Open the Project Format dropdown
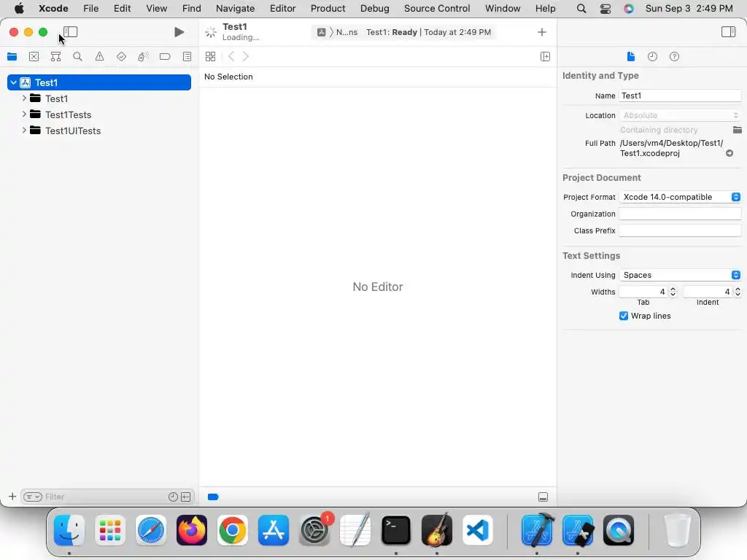This screenshot has width=747, height=560. pyautogui.click(x=680, y=197)
